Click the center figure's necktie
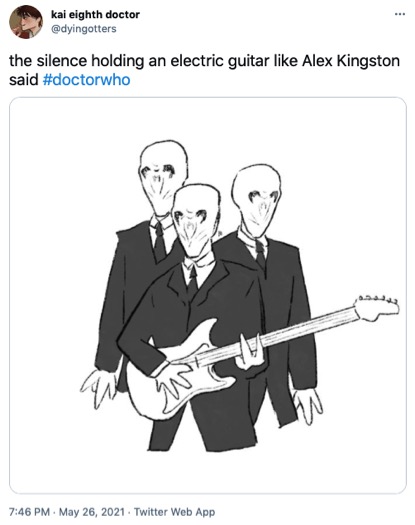The height and width of the screenshot is (525, 415). pos(192,283)
